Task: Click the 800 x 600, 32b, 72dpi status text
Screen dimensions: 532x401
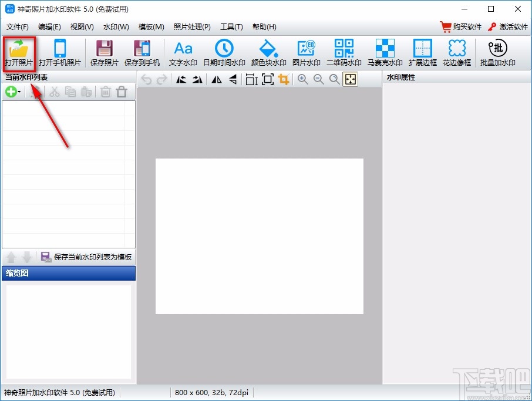Action: click(x=212, y=393)
